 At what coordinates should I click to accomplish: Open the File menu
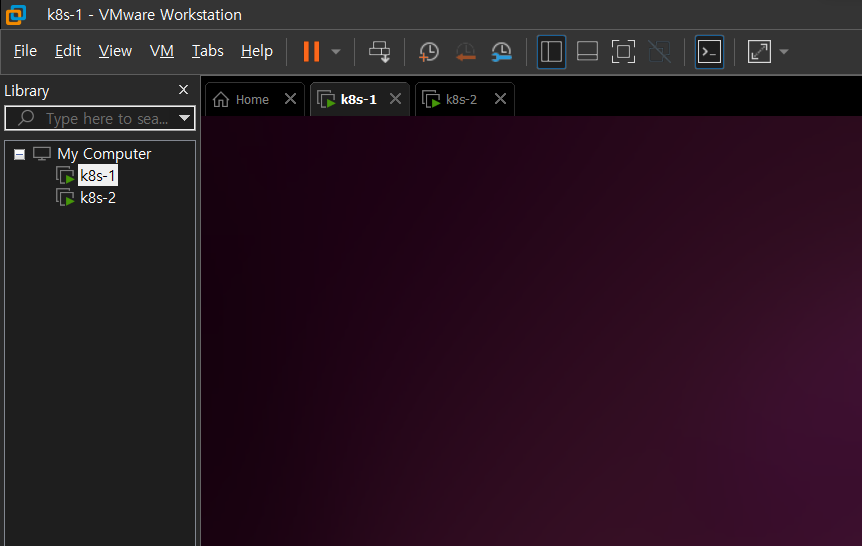25,51
